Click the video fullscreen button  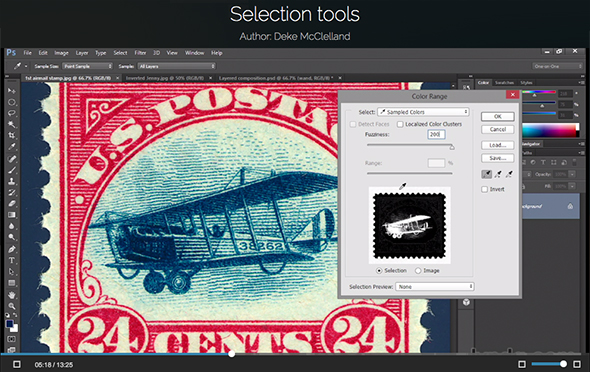(577, 364)
